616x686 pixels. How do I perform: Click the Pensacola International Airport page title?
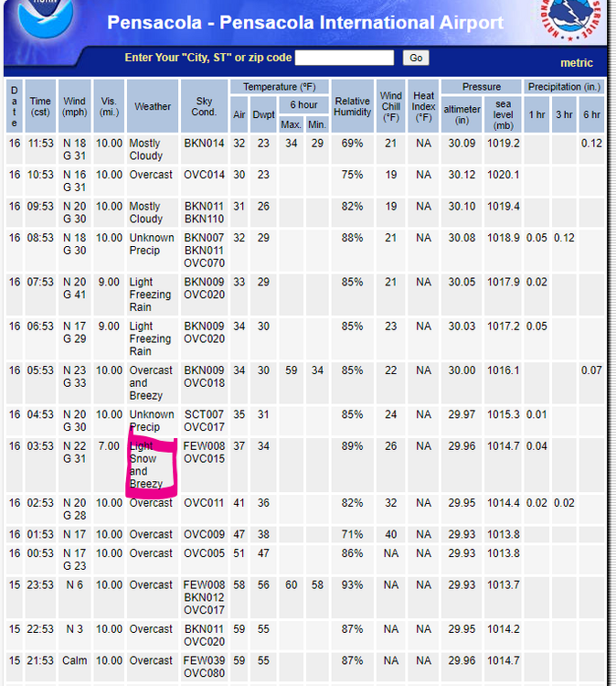(305, 23)
